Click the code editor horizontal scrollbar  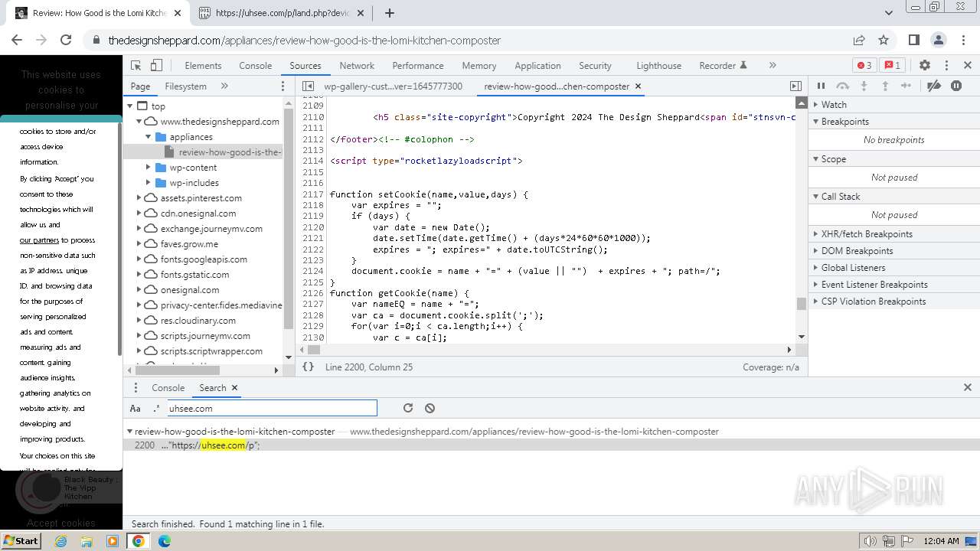click(x=314, y=350)
